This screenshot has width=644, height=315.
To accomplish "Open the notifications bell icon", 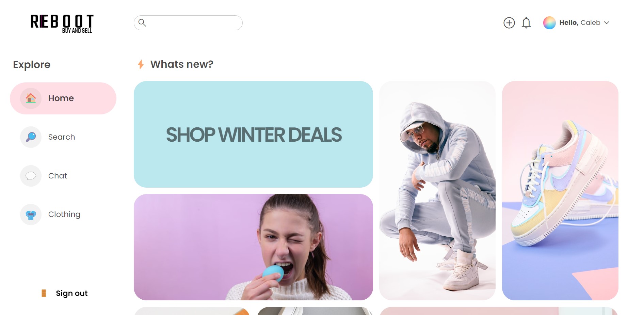I will tap(526, 23).
